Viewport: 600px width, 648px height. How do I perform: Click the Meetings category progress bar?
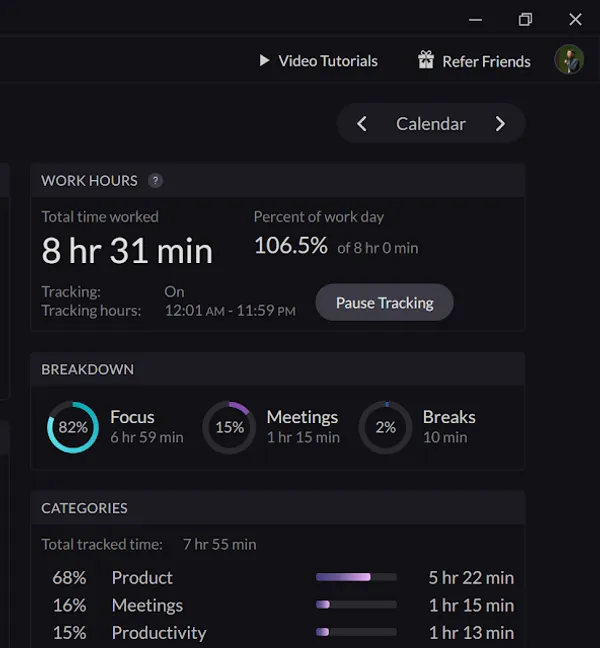point(356,605)
